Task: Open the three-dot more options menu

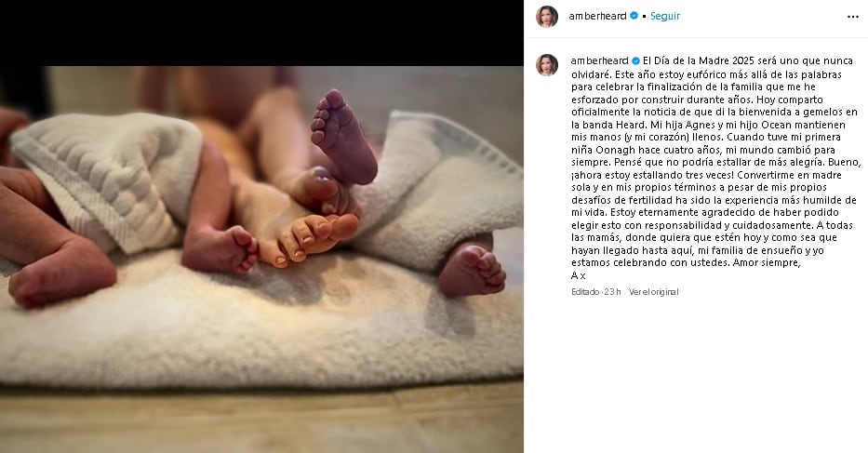Action: tap(852, 17)
